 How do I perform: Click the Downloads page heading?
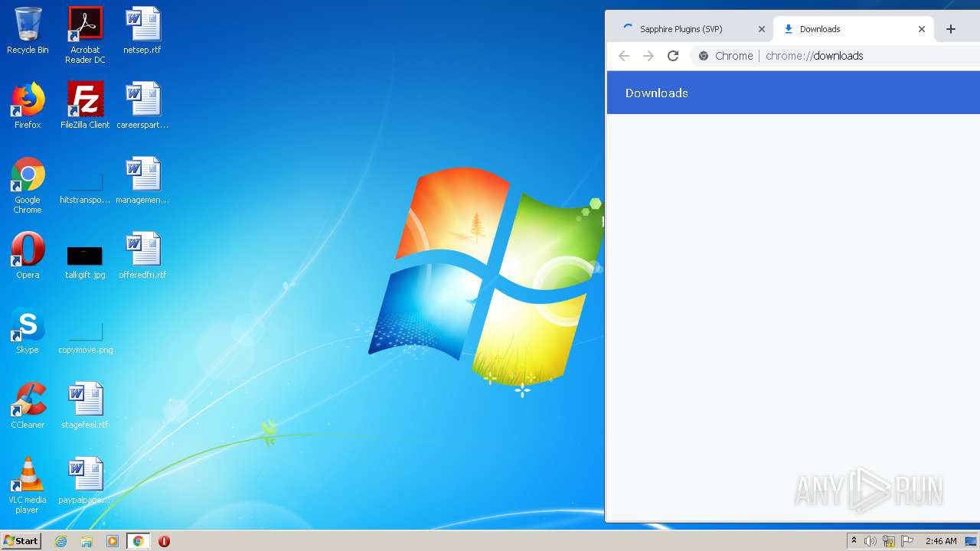[x=657, y=93]
